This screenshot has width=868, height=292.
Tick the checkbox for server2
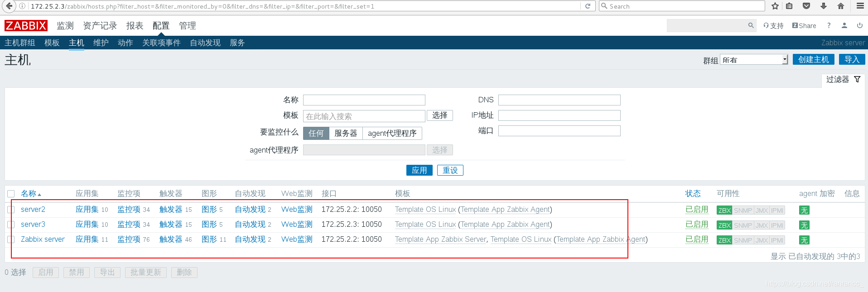pyautogui.click(x=11, y=210)
